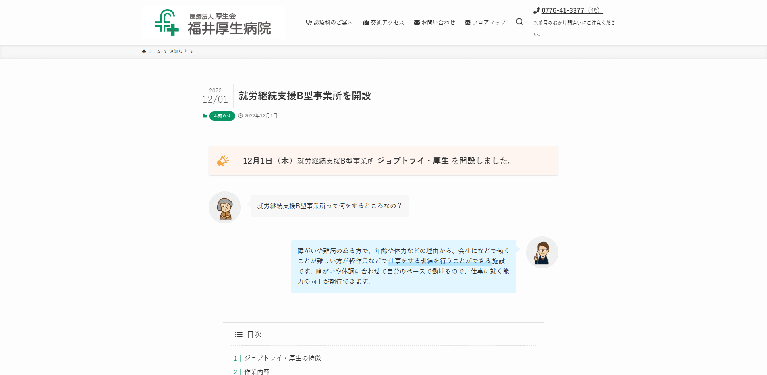
Task: Click the phone handset icon
Action: tap(536, 10)
